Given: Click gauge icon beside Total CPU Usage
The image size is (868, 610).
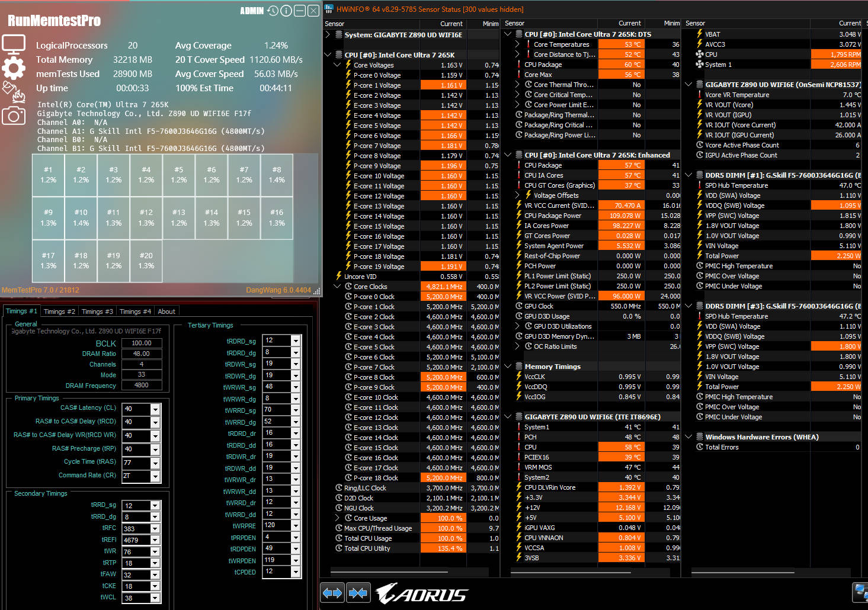Looking at the screenshot, I should tap(339, 538).
